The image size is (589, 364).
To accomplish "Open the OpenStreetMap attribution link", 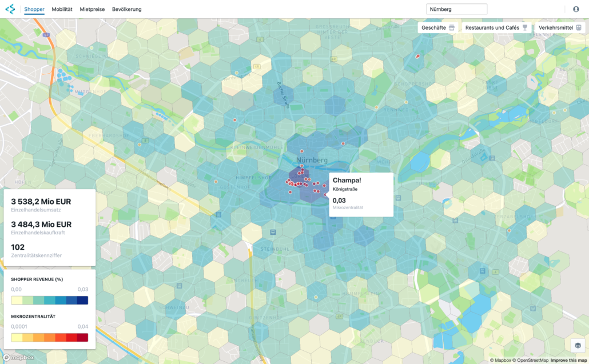I will [x=531, y=360].
